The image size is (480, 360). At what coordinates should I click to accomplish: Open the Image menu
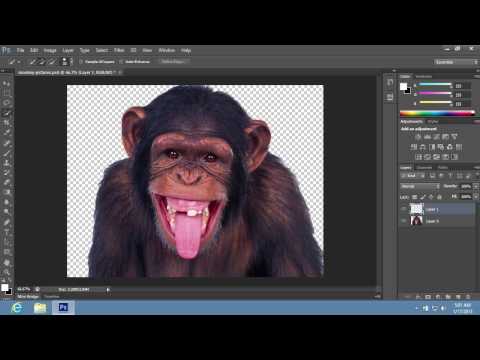[50, 50]
